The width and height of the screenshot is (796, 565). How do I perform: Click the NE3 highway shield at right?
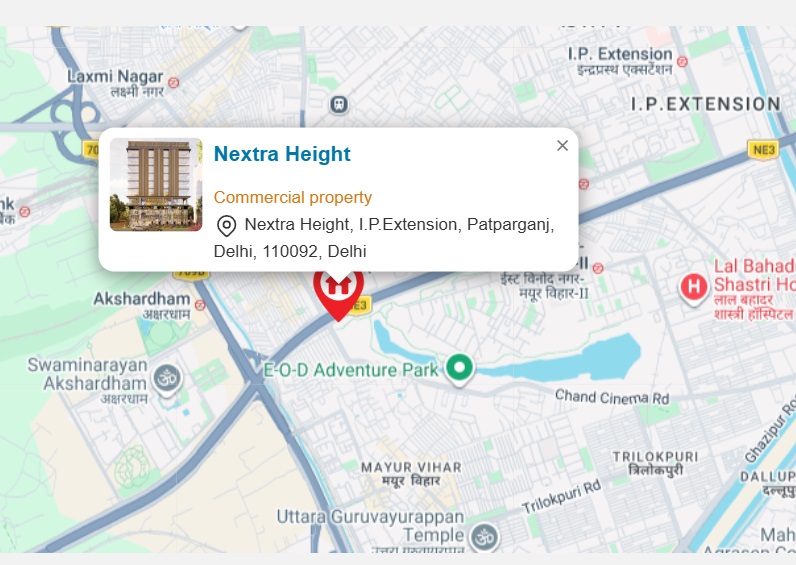(x=763, y=150)
